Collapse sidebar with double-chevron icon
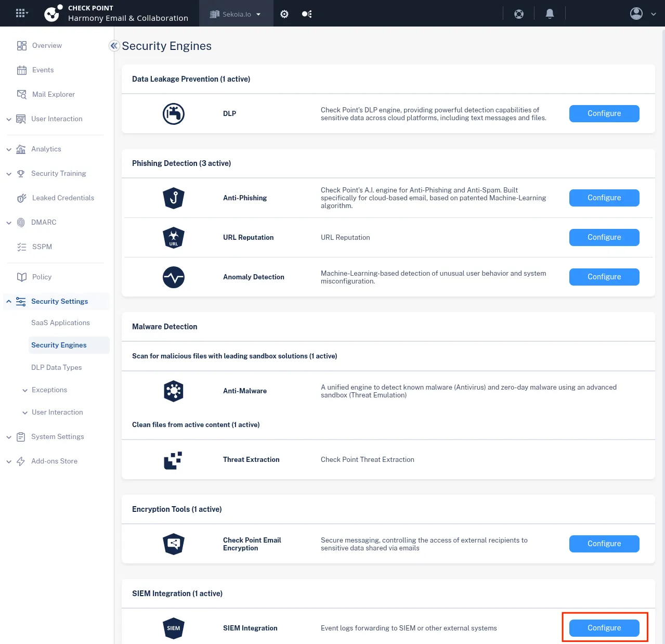The width and height of the screenshot is (665, 644). click(x=114, y=46)
